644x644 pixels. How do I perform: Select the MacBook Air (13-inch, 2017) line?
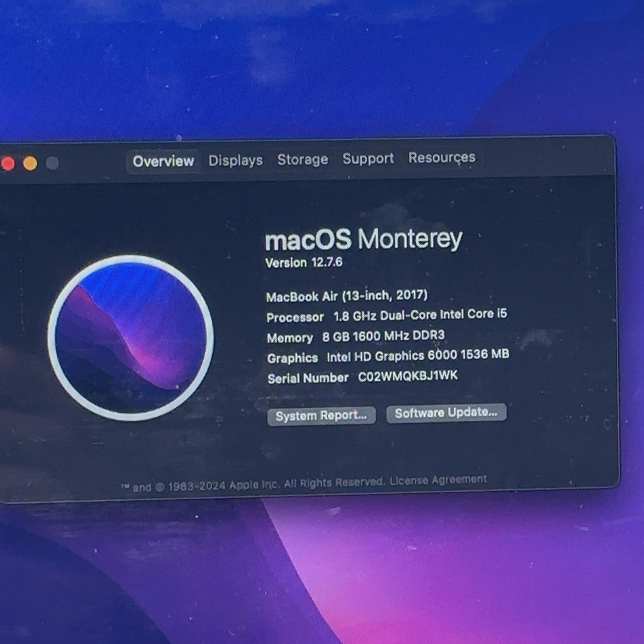(347, 296)
